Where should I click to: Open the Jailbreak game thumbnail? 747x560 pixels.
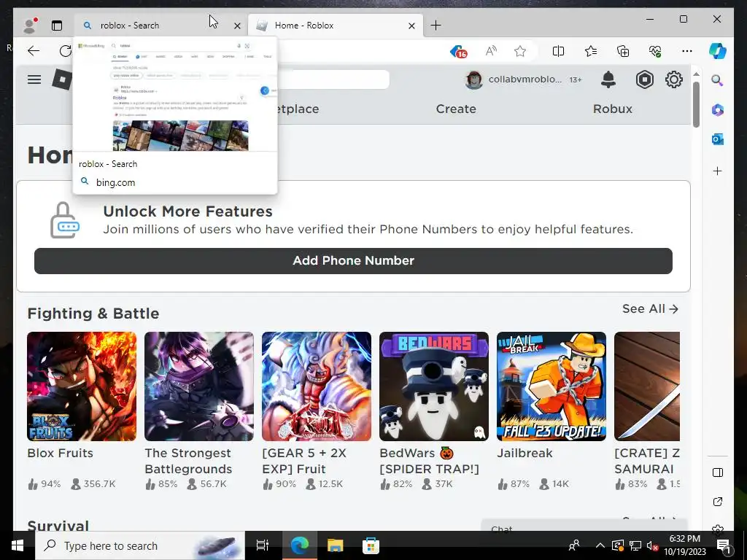click(551, 386)
